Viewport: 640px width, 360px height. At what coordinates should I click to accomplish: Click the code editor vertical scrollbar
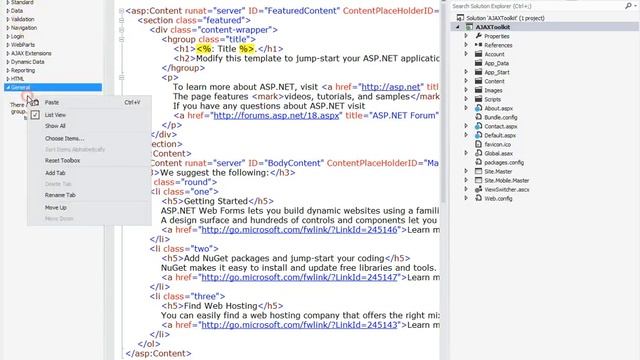coord(443,180)
